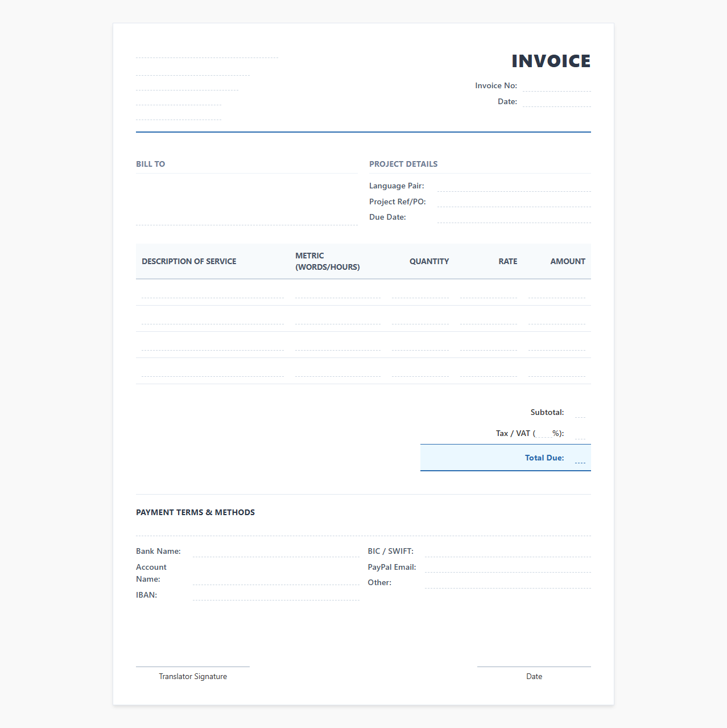
Task: Click the Subtotal label
Action: [x=547, y=412]
